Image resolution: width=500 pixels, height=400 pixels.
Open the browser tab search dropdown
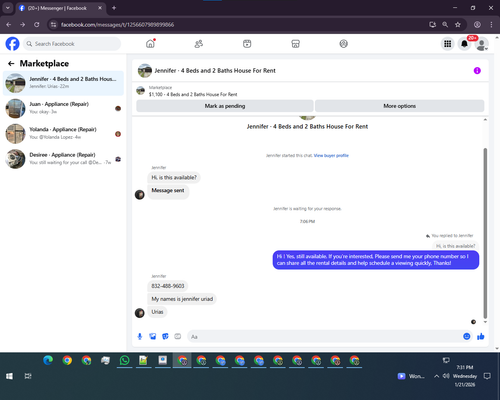point(7,8)
